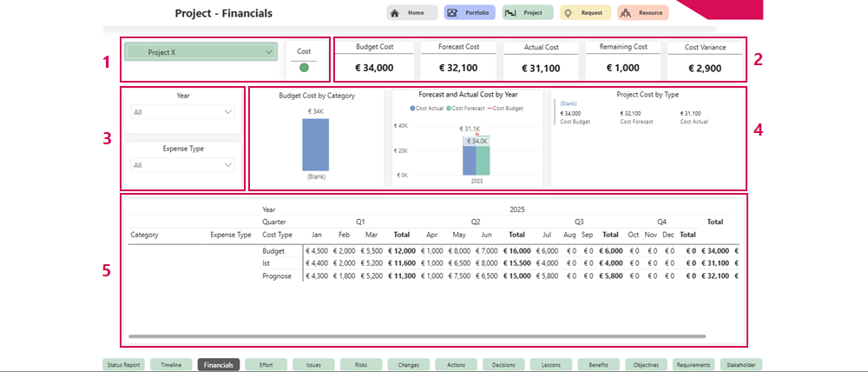Expand the Expense Type filter dropdown
The image size is (868, 372).
(182, 165)
